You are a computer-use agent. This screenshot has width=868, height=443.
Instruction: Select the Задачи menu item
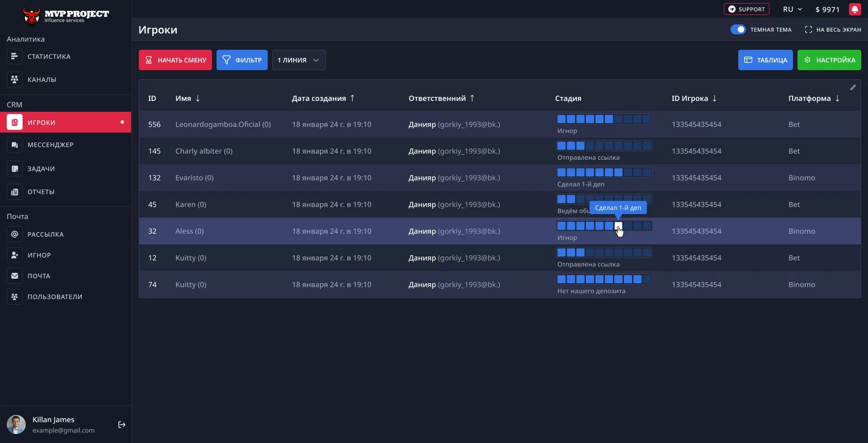41,169
